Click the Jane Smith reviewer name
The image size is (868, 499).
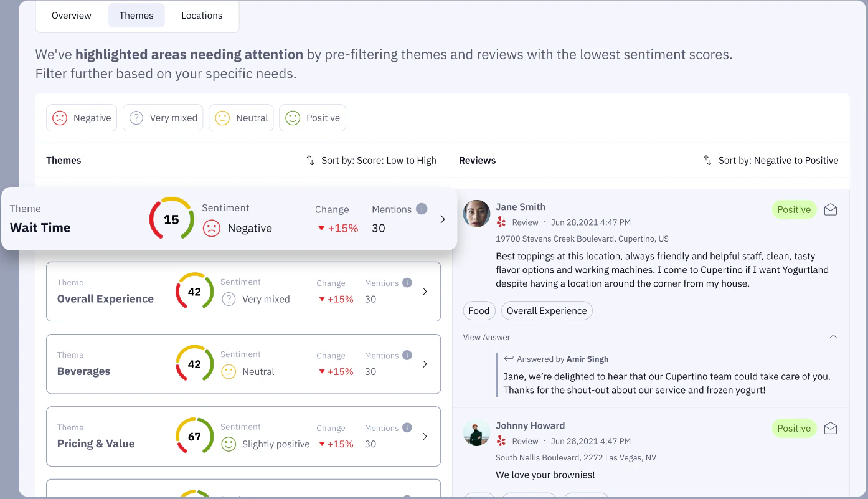tap(521, 207)
